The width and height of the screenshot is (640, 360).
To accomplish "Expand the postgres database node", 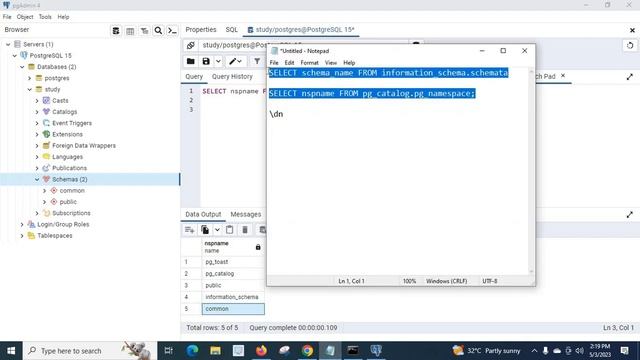I will pyautogui.click(x=30, y=78).
